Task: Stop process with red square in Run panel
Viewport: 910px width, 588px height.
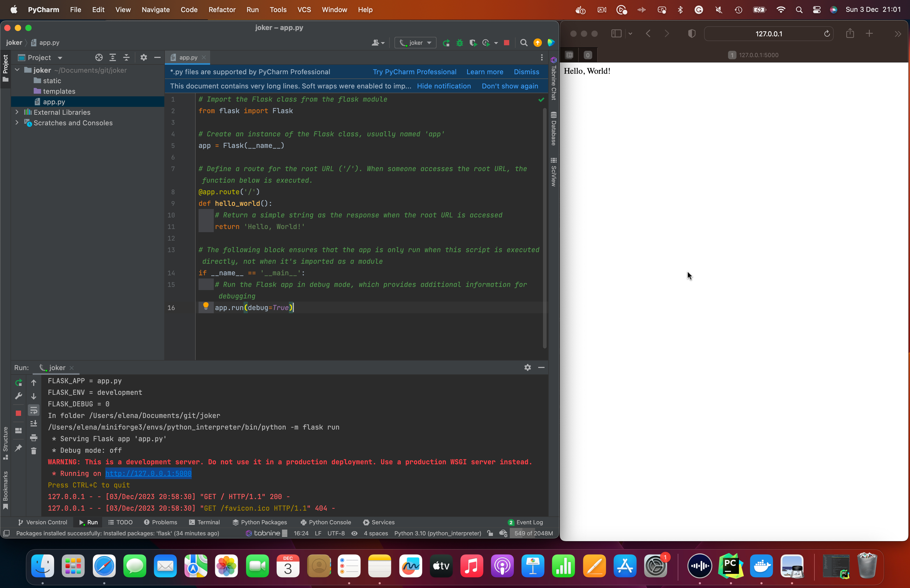Action: (18, 413)
